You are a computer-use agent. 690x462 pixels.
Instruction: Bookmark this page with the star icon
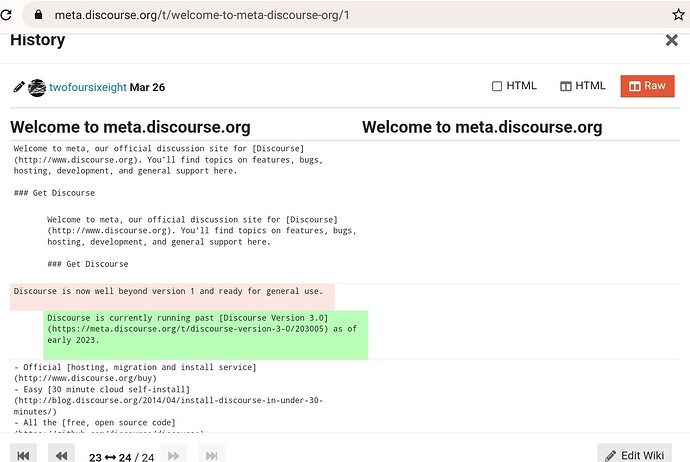point(679,15)
